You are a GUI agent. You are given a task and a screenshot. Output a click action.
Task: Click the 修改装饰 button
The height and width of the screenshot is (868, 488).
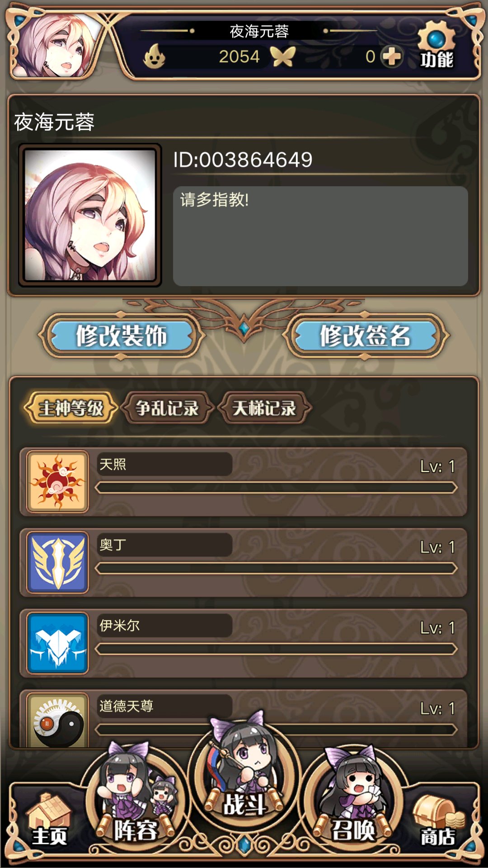[121, 336]
